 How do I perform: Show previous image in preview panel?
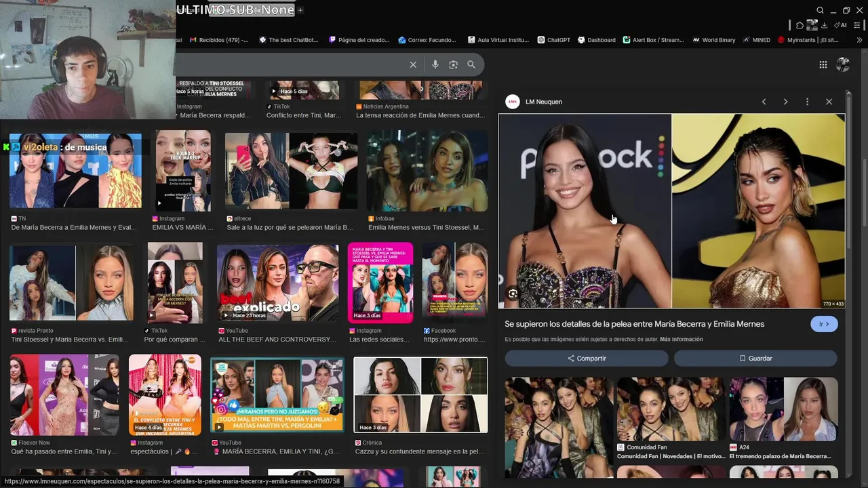click(x=764, y=102)
